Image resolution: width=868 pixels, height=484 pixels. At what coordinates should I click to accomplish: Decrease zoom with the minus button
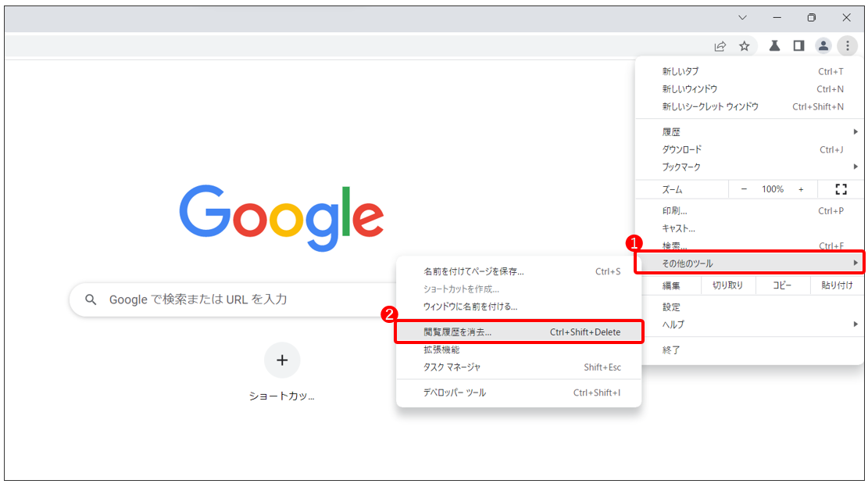pos(744,189)
